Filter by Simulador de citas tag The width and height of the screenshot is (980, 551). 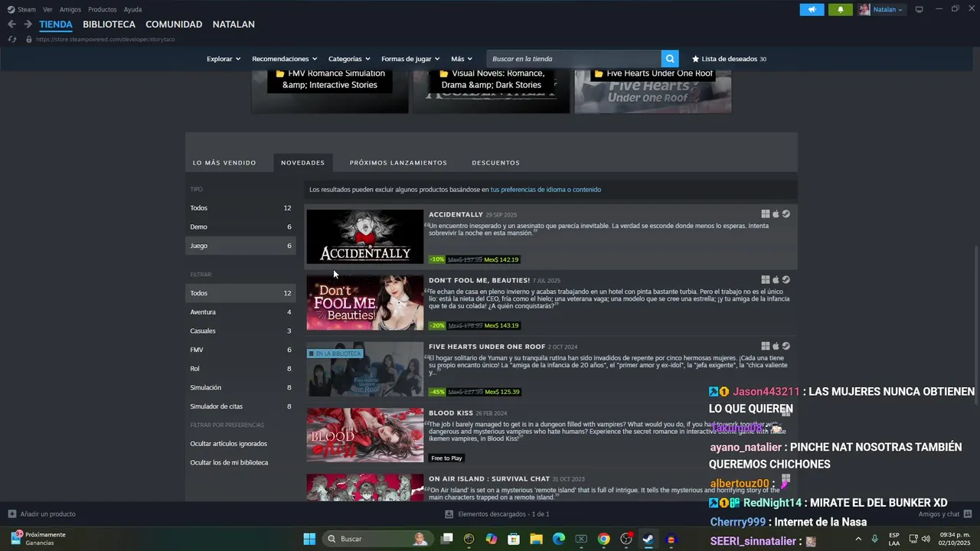(x=240, y=406)
